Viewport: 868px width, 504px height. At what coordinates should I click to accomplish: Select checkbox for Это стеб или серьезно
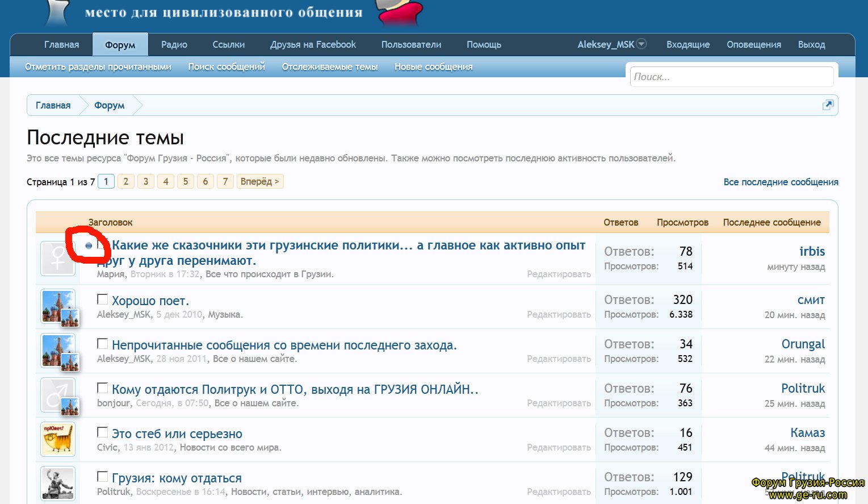(102, 432)
